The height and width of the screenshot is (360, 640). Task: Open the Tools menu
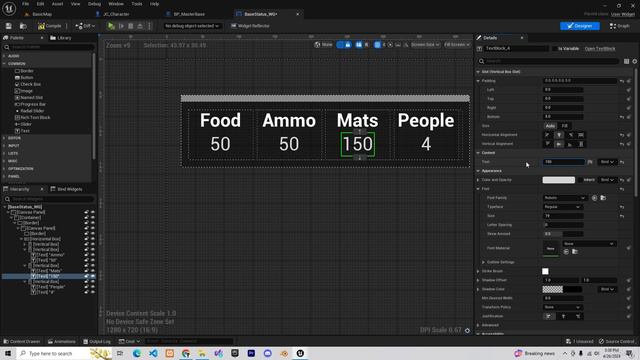click(x=137, y=4)
